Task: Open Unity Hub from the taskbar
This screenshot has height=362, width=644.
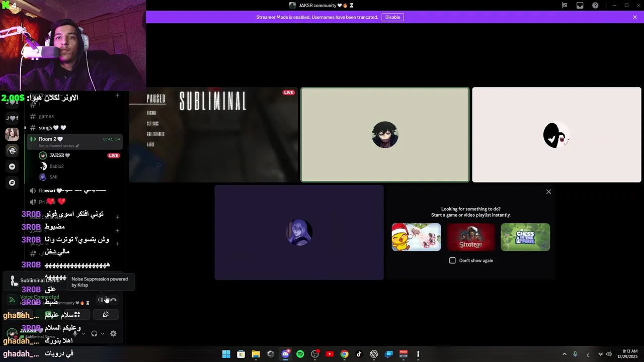Action: click(x=271, y=354)
